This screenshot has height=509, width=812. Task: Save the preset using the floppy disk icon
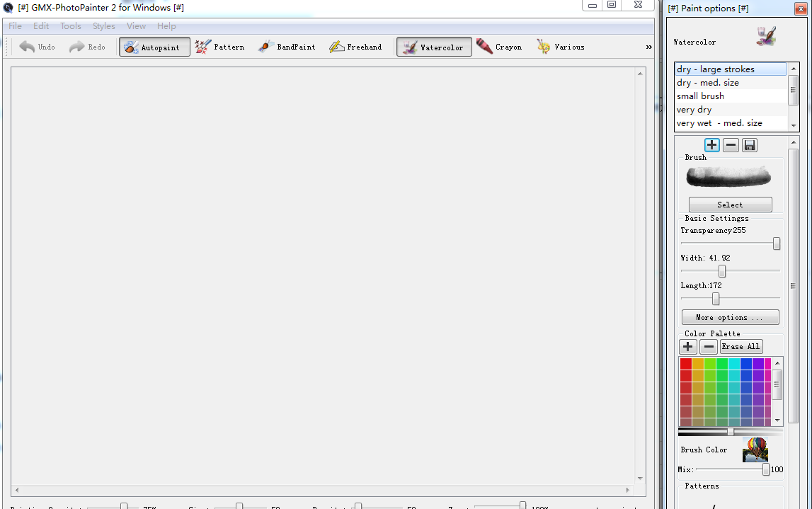pos(749,145)
